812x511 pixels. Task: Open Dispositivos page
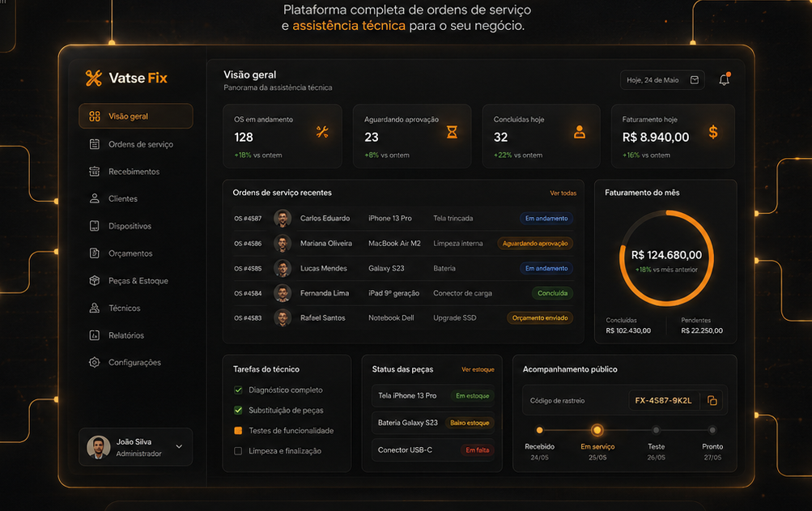point(136,226)
